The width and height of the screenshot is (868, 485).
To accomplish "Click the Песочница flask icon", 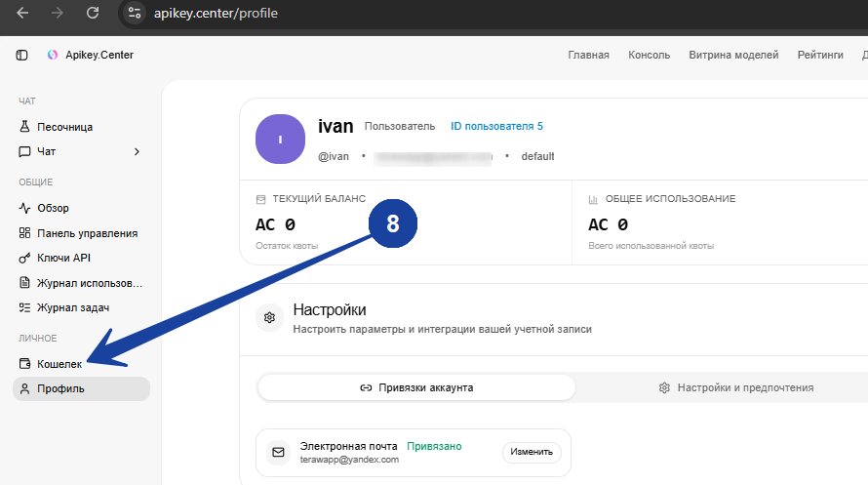I will pos(24,127).
